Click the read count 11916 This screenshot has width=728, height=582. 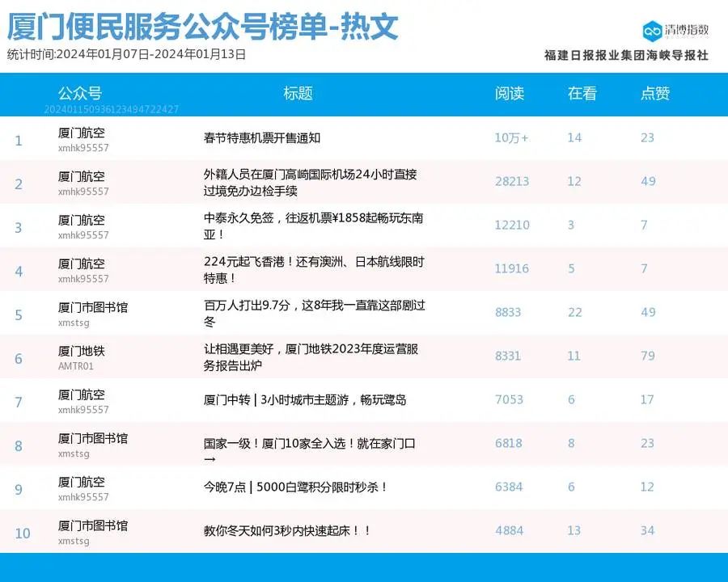(512, 268)
